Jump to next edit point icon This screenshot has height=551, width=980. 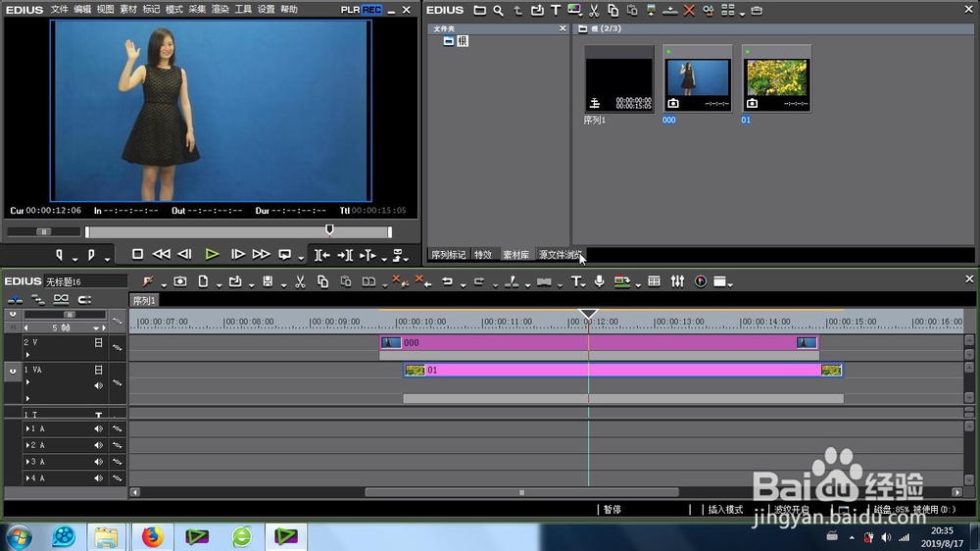345,255
